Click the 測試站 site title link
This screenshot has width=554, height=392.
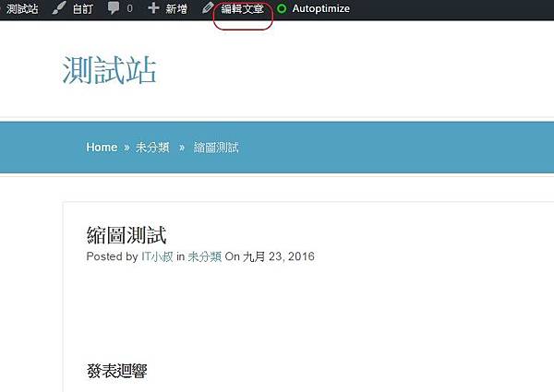(x=109, y=70)
